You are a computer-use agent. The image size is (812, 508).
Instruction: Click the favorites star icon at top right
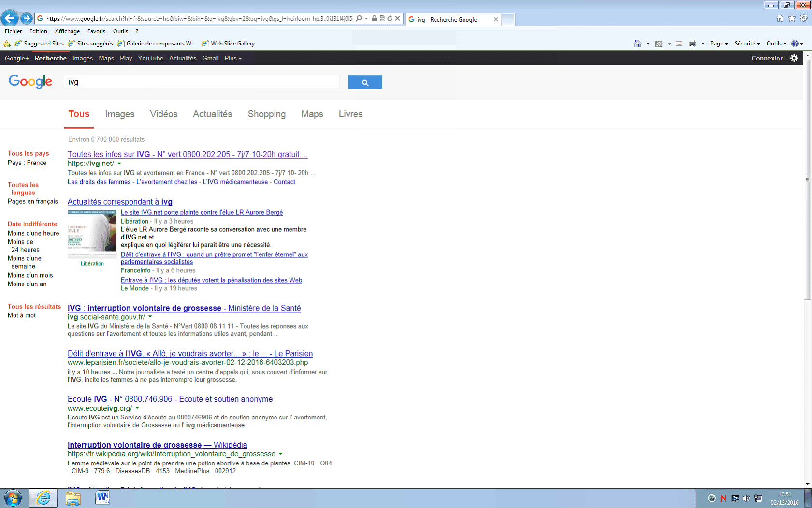click(x=792, y=18)
